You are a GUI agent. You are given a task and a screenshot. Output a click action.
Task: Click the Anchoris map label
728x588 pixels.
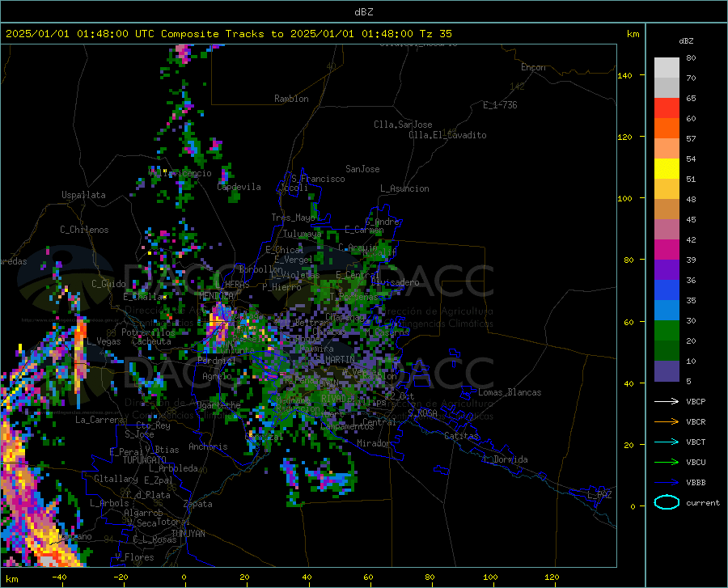tap(208, 446)
